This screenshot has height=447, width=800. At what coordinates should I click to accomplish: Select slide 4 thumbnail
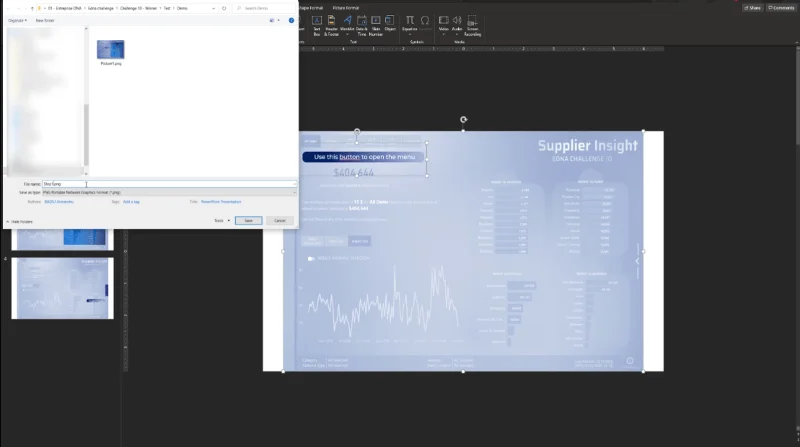coord(63,288)
